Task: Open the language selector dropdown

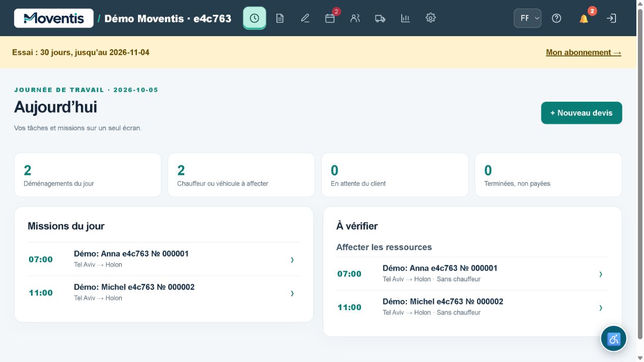Action: 527,18
